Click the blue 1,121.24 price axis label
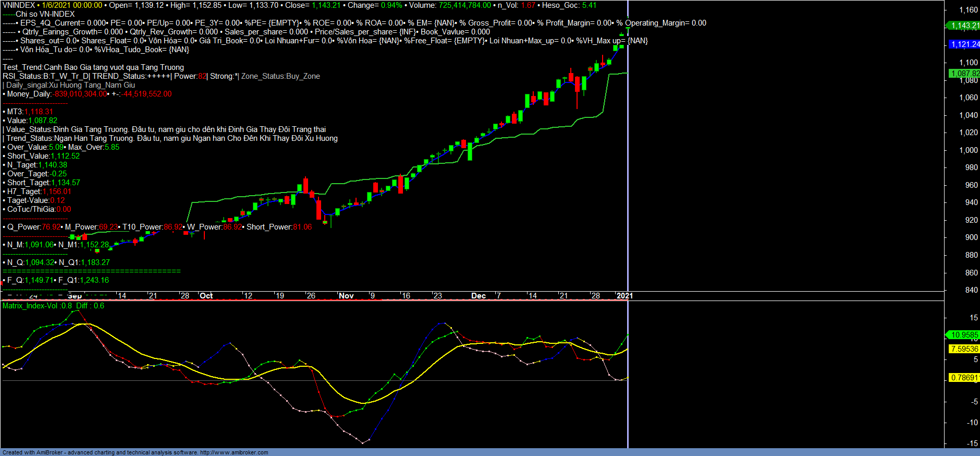This screenshot has height=456, width=980. [x=964, y=44]
